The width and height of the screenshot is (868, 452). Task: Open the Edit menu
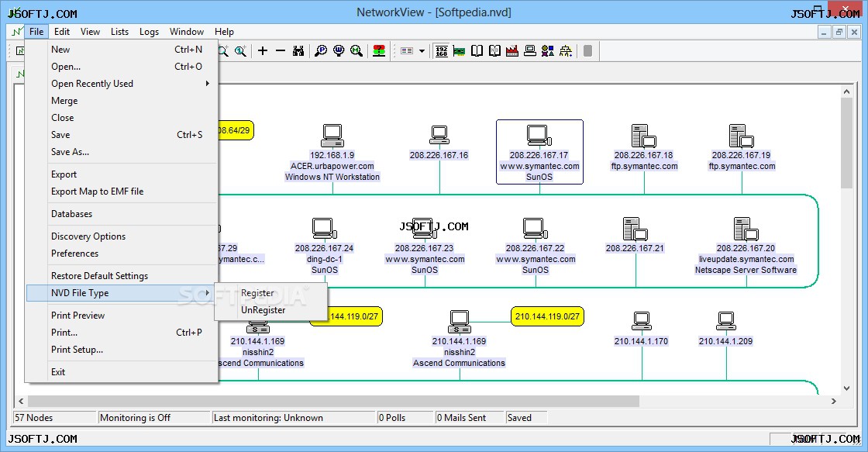point(62,32)
